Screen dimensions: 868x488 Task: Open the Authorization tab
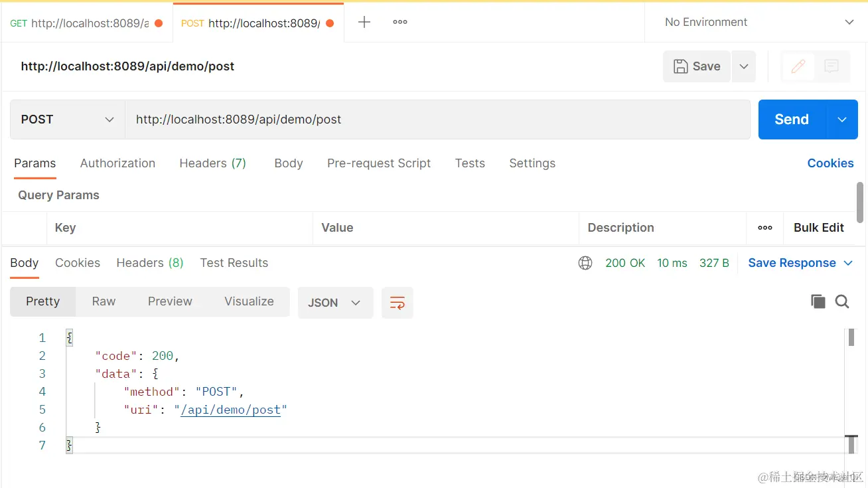[117, 163]
